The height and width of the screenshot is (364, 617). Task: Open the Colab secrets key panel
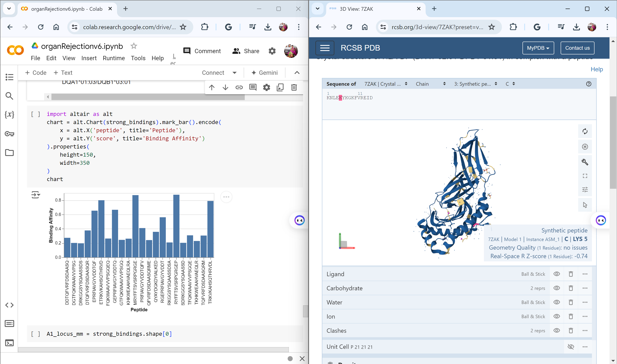(9, 134)
